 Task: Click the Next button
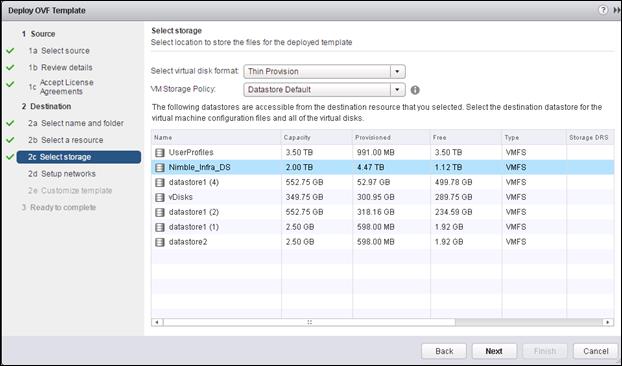pyautogui.click(x=494, y=351)
